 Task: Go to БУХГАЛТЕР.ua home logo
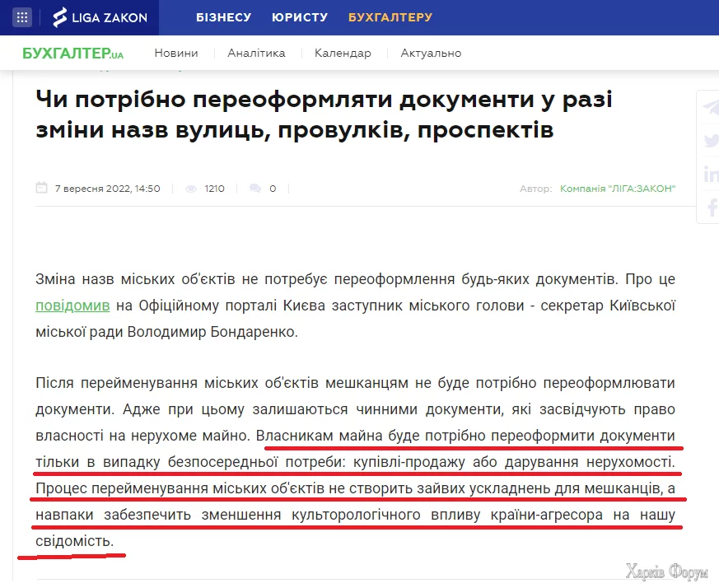(73, 54)
